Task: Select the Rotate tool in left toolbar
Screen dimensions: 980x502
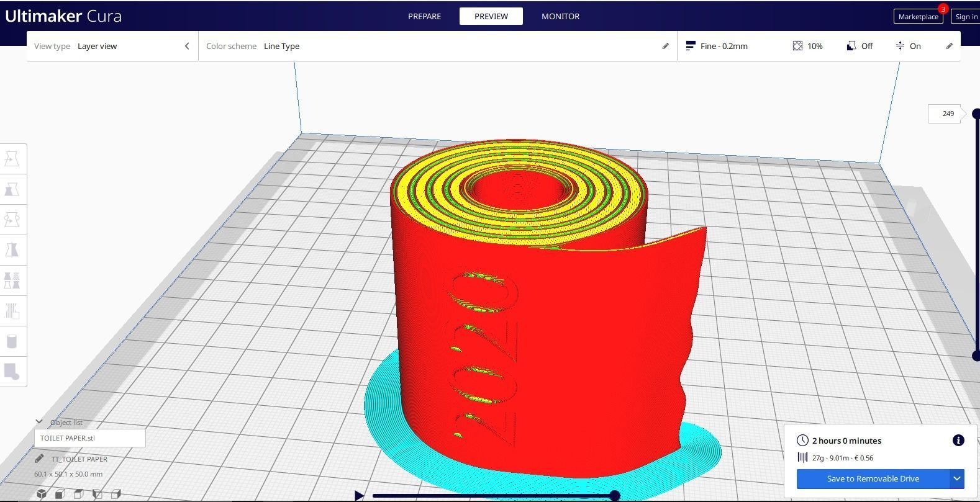Action: click(12, 220)
